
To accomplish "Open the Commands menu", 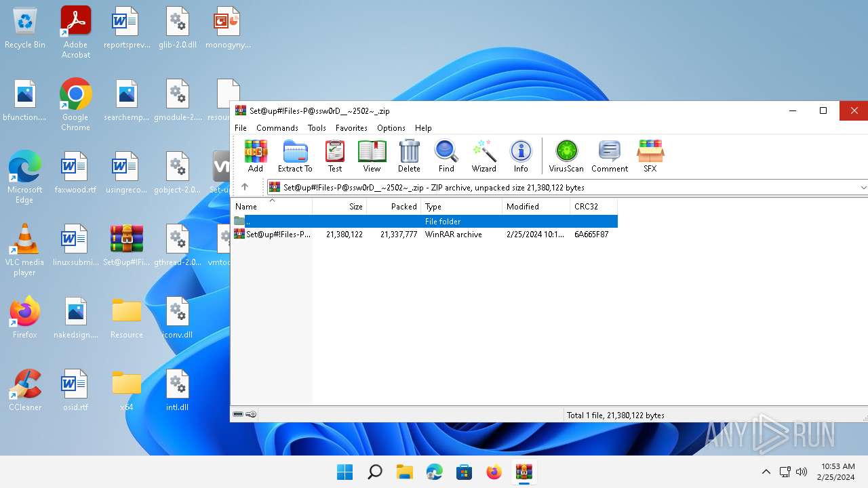I will tap(277, 128).
